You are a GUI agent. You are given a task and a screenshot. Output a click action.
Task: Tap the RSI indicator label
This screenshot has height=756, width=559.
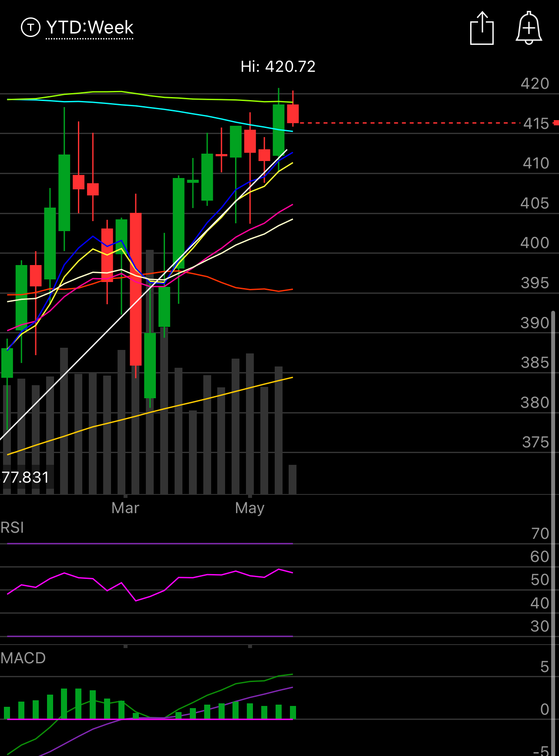tap(12, 528)
